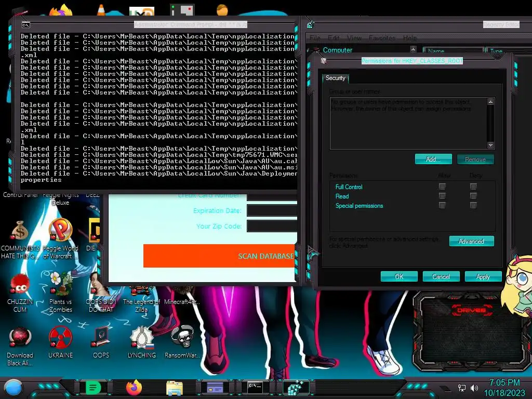Click registry tree scroll-up arrow
Screen dimensions: 532x399
coord(413,49)
